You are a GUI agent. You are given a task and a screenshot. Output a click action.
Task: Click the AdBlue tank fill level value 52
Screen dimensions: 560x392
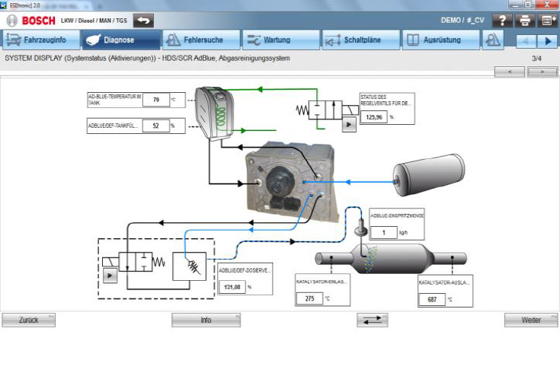(x=156, y=126)
